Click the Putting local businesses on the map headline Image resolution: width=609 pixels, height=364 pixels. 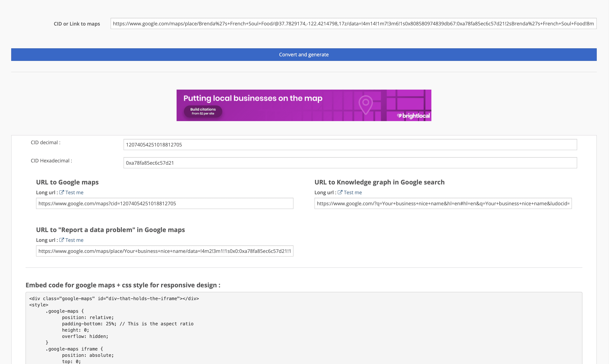click(253, 98)
